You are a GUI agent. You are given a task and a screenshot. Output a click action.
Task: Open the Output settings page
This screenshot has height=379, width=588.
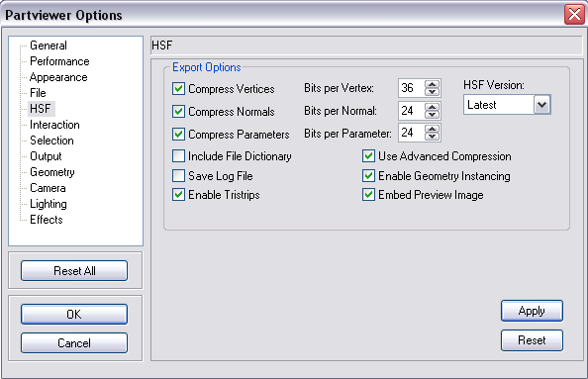(46, 156)
